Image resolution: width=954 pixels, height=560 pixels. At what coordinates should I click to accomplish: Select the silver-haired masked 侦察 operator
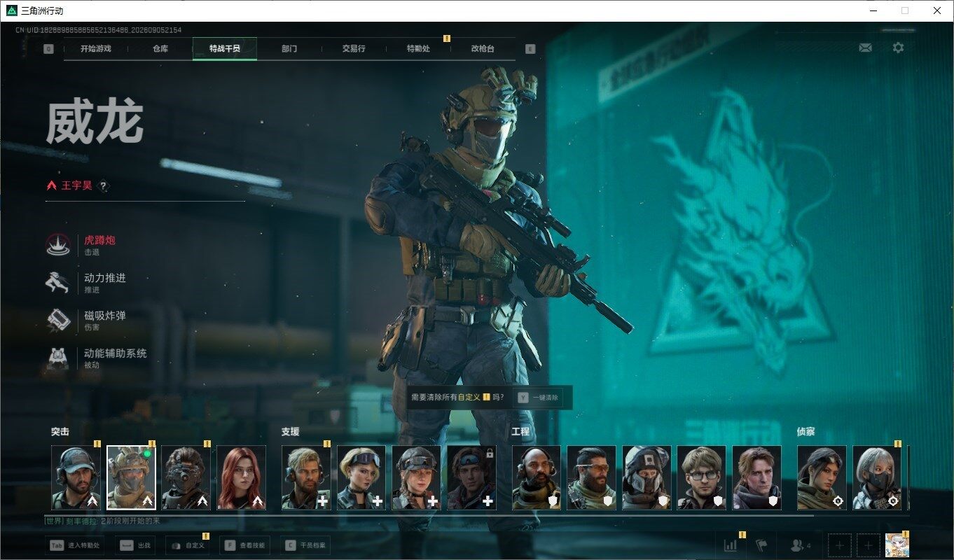pyautogui.click(x=878, y=477)
